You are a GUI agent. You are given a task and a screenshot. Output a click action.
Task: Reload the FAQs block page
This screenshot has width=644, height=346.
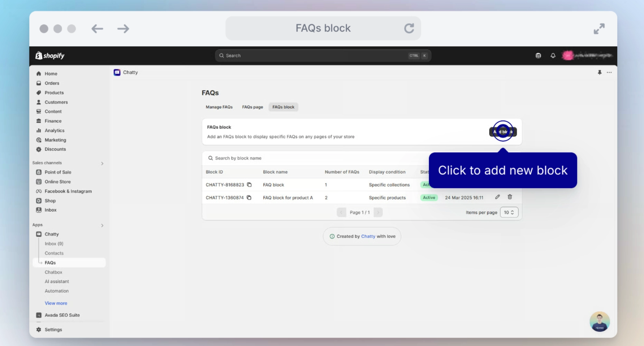(x=409, y=28)
